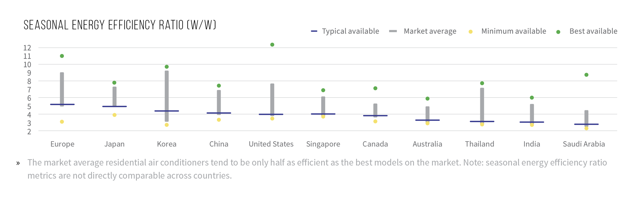644x204 pixels.
Task: Click the Seasonal Energy Efficiency Ratio title
Action: tap(120, 25)
